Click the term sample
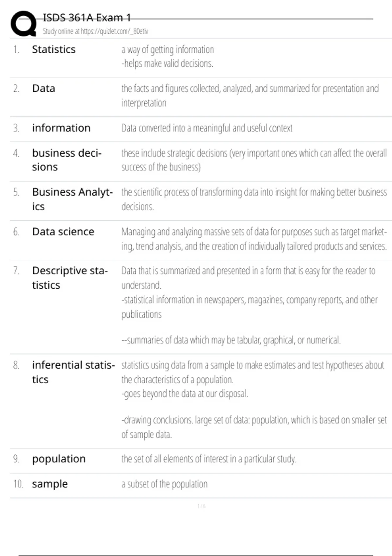 [50, 484]
